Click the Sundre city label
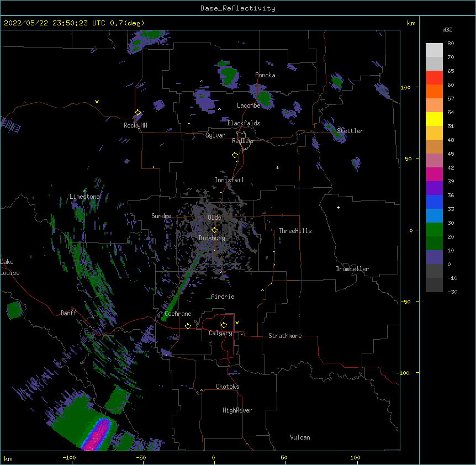Viewport: 476px width, 465px height. [x=161, y=216]
